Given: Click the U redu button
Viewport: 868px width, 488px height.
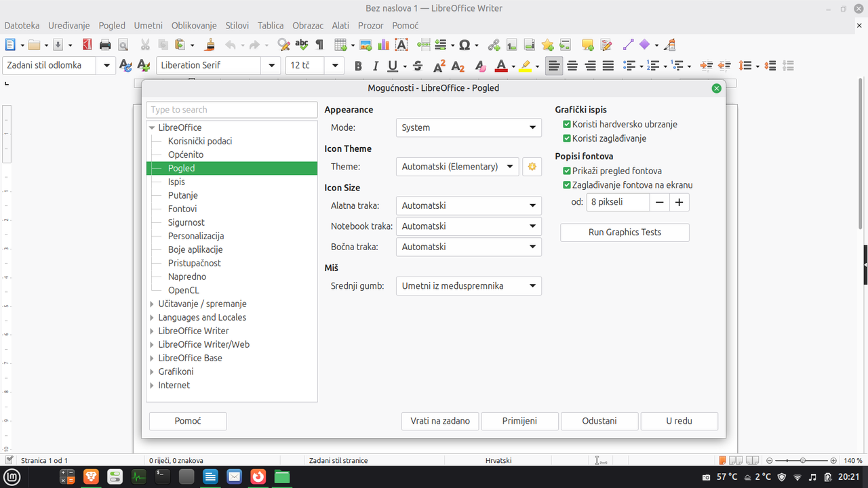Looking at the screenshot, I should pos(679,421).
